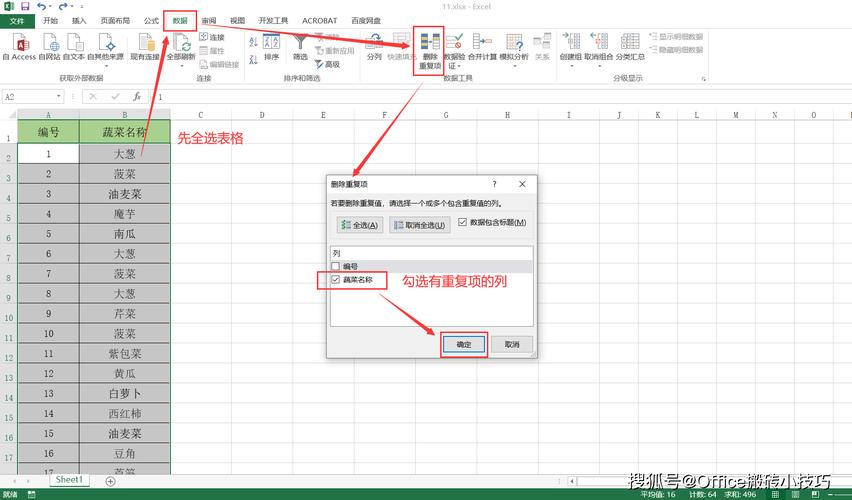Toggle the 筛选 filter funnel
This screenshot has height=500, width=852.
(300, 47)
